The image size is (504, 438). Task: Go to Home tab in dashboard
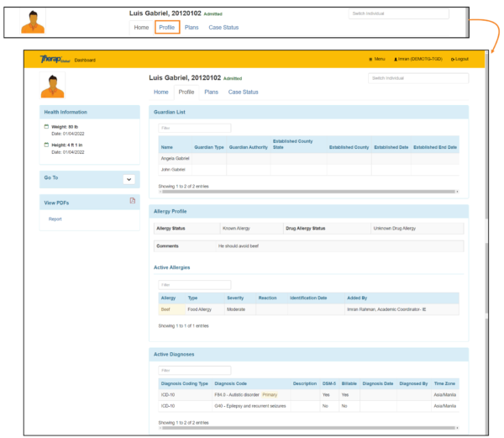pos(160,92)
